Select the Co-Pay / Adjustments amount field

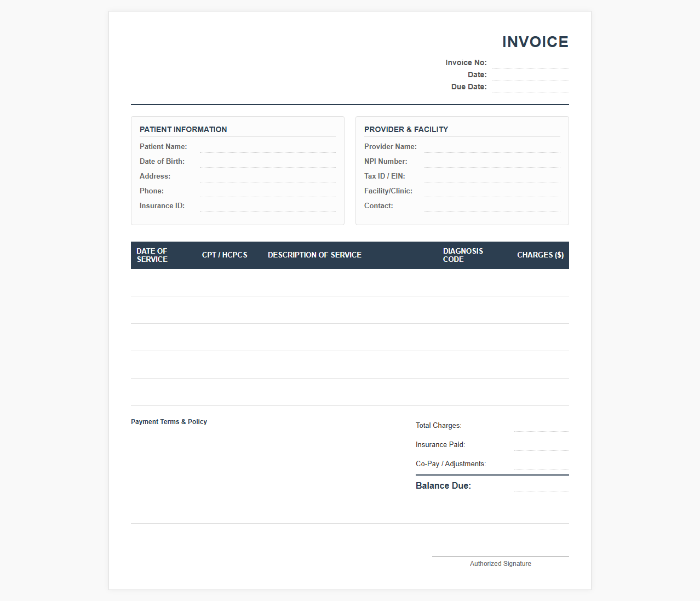click(x=541, y=464)
